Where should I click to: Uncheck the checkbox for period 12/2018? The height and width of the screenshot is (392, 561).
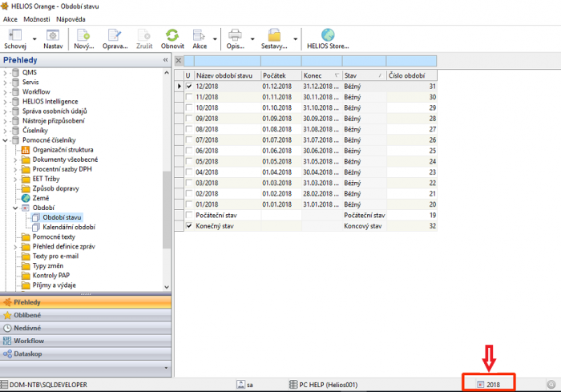(189, 87)
